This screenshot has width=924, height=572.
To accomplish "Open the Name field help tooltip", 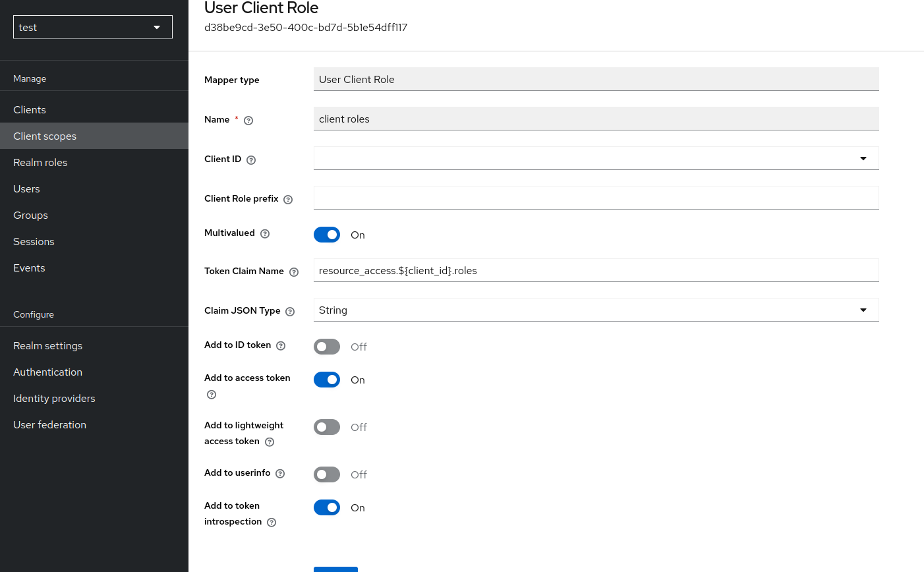I will pyautogui.click(x=248, y=120).
